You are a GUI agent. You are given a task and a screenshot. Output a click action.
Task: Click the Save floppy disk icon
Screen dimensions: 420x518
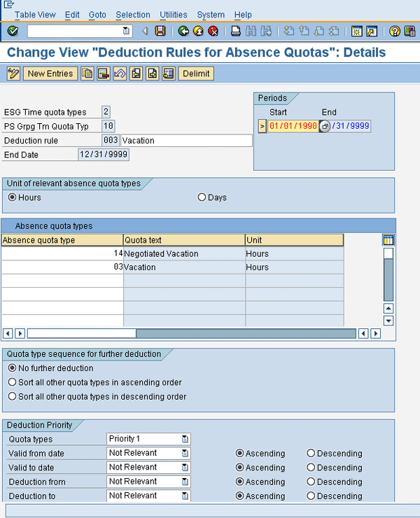click(x=160, y=31)
